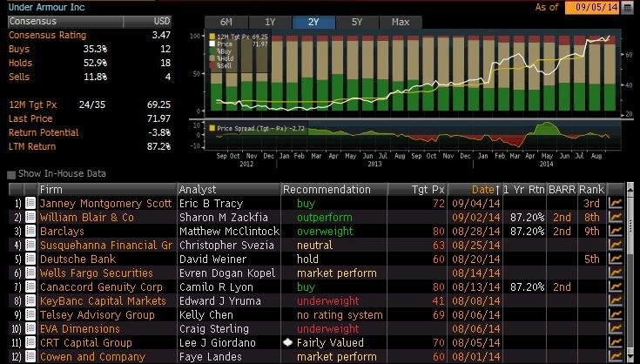Open report document icon for Susquehanna Financial
The height and width of the screenshot is (364, 640).
[x=30, y=245]
